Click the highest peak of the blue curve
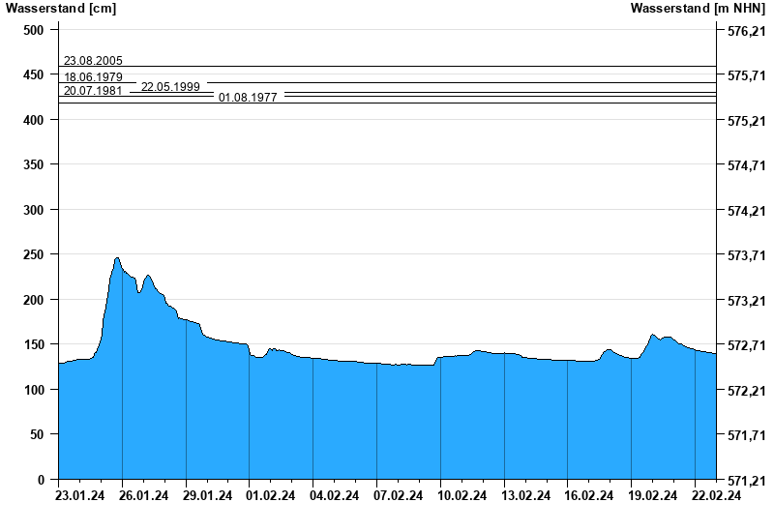774x532 pixels. coord(117,258)
